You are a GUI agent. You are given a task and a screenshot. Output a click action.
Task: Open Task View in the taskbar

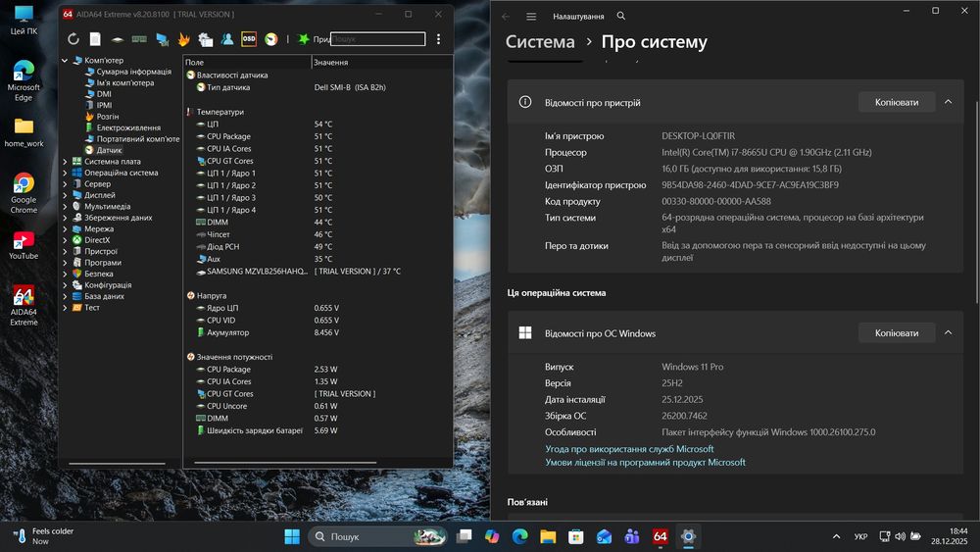[x=465, y=536]
